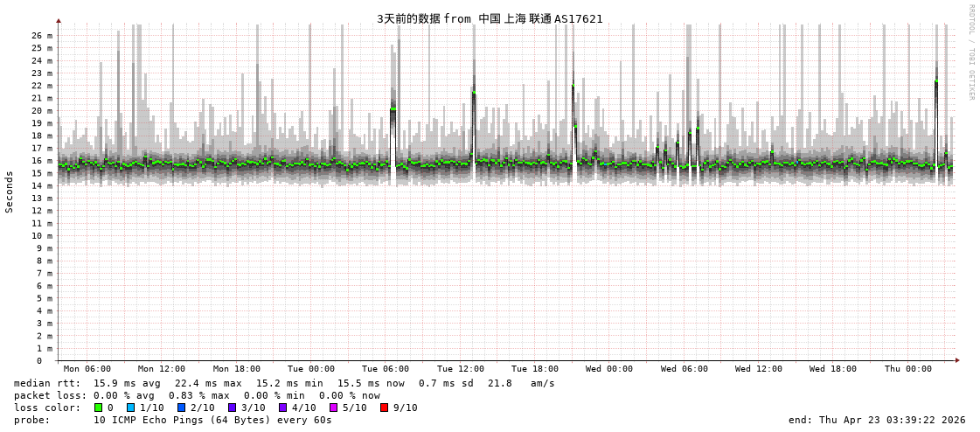This screenshot has height=432, width=980.
Task: Click the 'Mon 06:00' time axis label
Action: 87,369
